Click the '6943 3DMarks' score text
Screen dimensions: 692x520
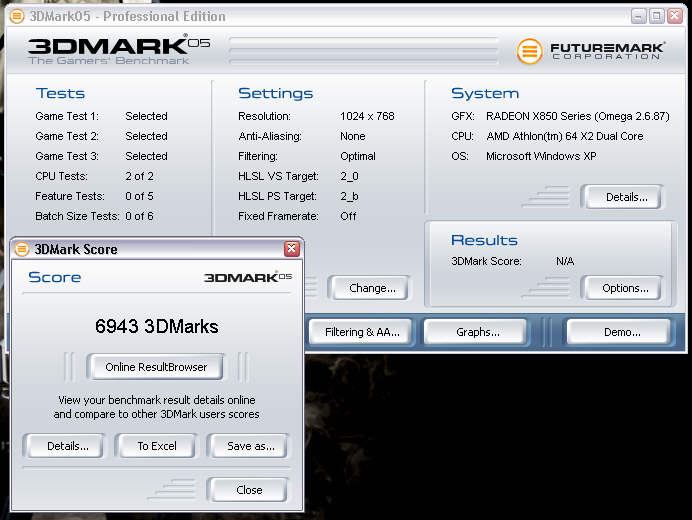tap(156, 326)
